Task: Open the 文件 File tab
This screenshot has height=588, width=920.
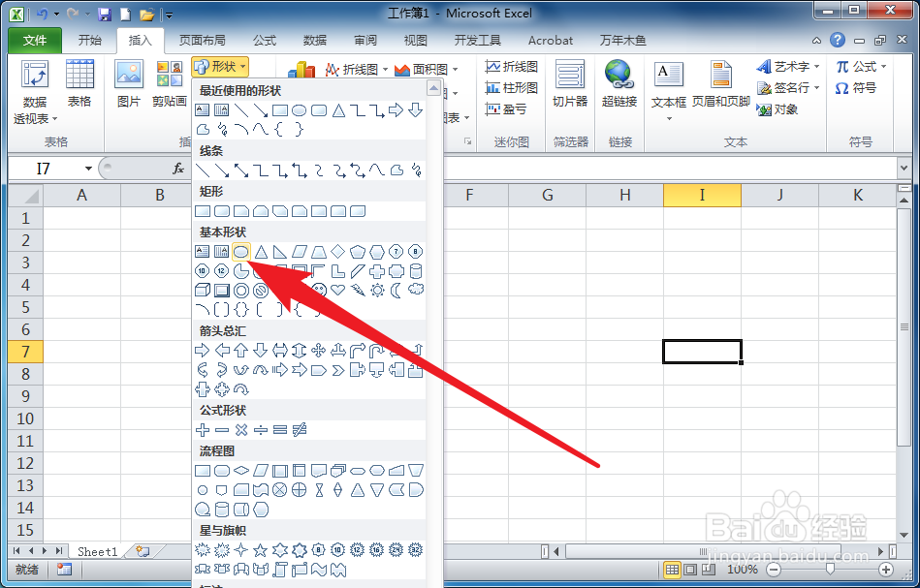Action: point(35,41)
